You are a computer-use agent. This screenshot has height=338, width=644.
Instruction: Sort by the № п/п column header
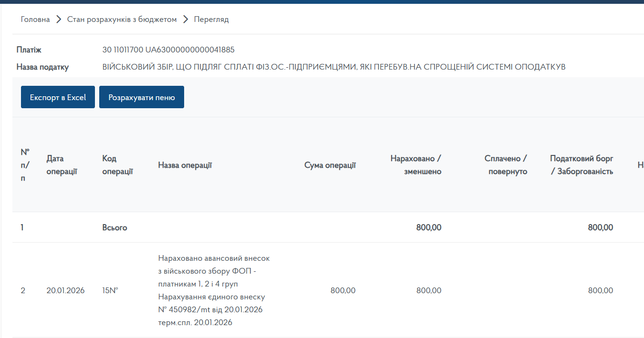[x=25, y=165]
